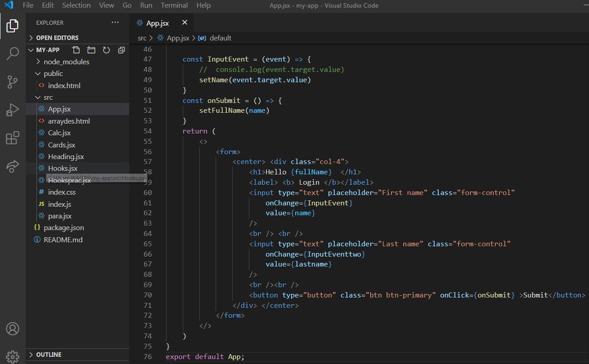Open the Manage gear icon

12,355
